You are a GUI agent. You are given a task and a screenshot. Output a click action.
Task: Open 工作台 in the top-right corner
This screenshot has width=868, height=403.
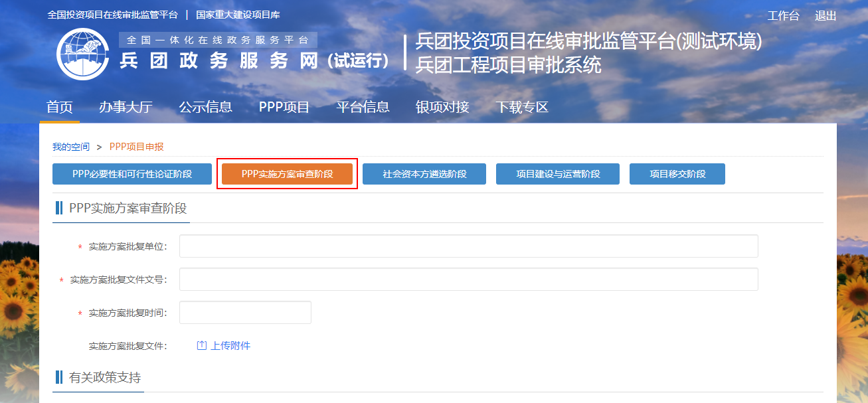tap(784, 16)
